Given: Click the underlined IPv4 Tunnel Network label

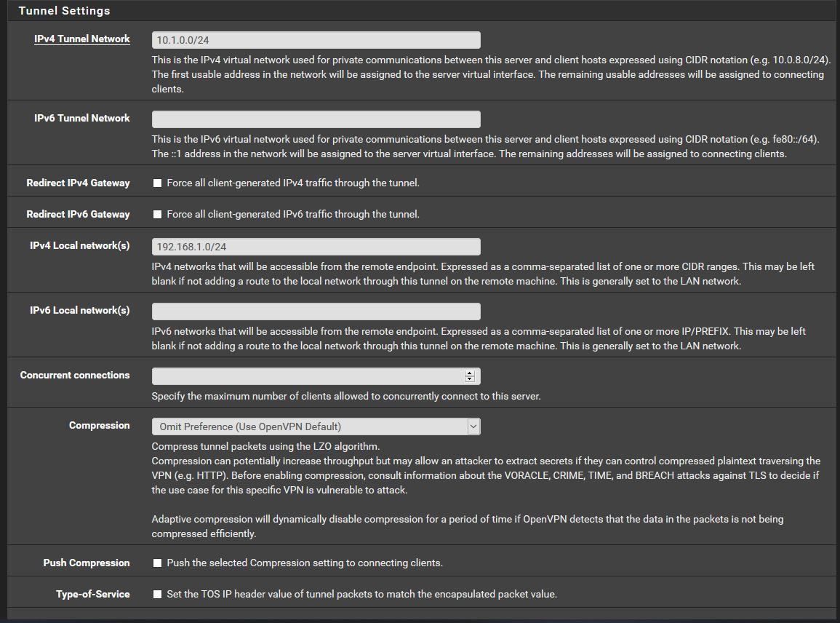Looking at the screenshot, I should (x=82, y=39).
